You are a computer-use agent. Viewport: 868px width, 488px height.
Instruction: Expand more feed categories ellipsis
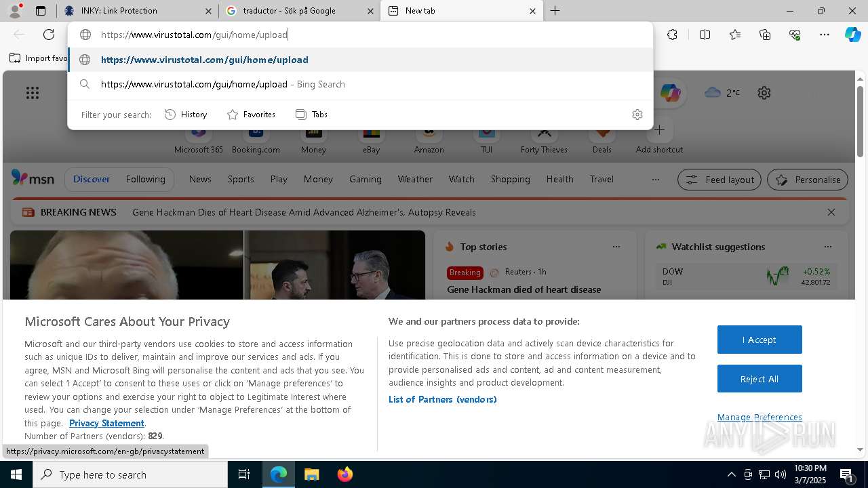[x=655, y=180]
